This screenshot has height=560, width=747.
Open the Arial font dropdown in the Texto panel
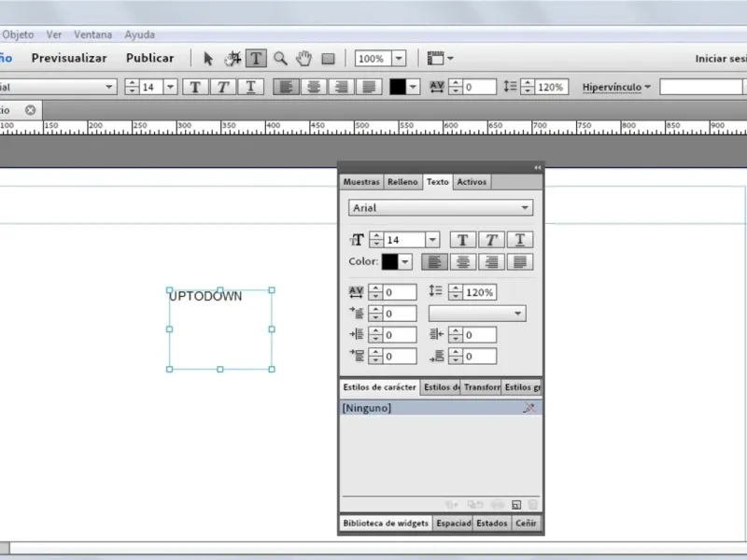click(x=525, y=207)
